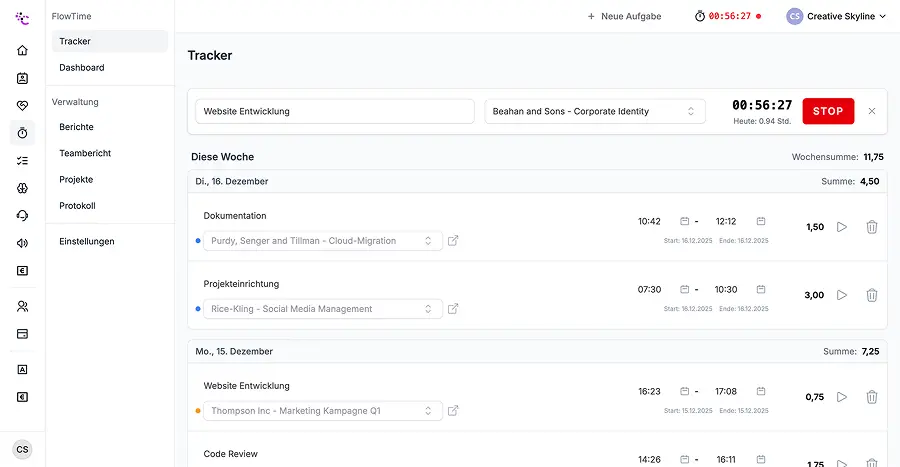Click the megaphone icon in left sidebar
The width and height of the screenshot is (900, 467).
(22, 242)
